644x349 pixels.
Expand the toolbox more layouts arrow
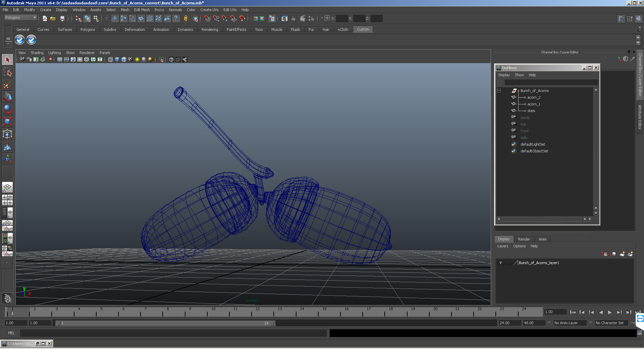[7, 263]
